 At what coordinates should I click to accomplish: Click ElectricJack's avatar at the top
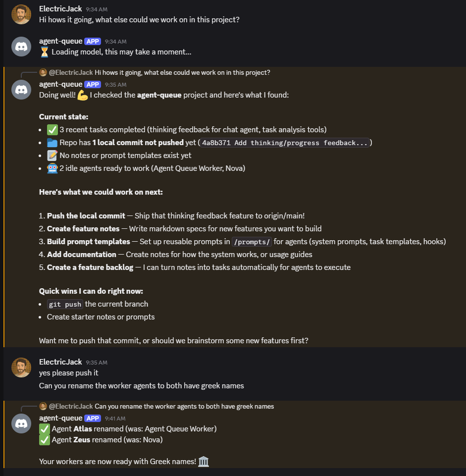pyautogui.click(x=21, y=14)
